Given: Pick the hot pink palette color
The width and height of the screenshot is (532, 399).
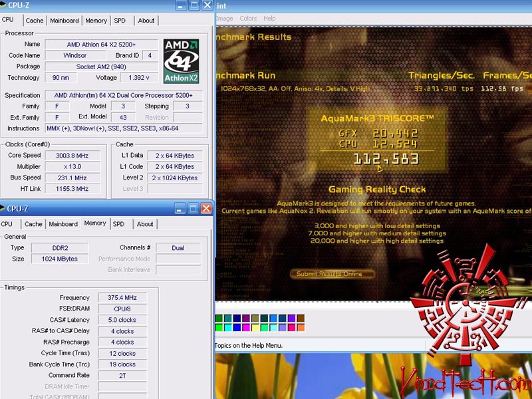Looking at the screenshot, I should pos(291,327).
